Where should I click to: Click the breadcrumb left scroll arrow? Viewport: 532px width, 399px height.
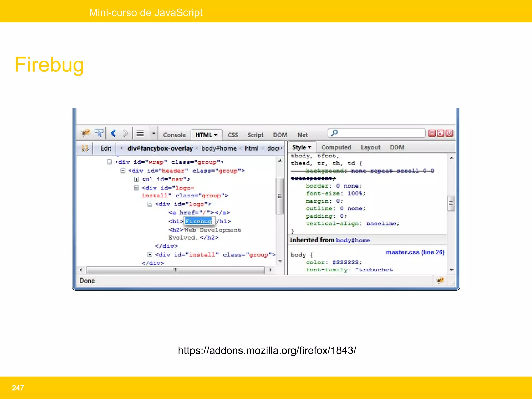[121, 148]
